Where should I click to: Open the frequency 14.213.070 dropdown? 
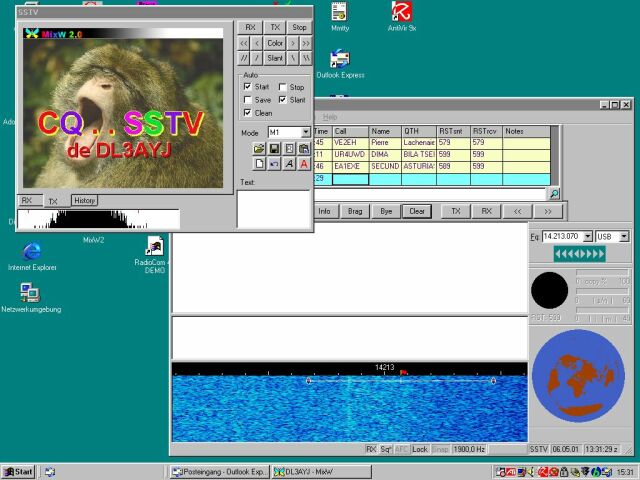point(588,236)
